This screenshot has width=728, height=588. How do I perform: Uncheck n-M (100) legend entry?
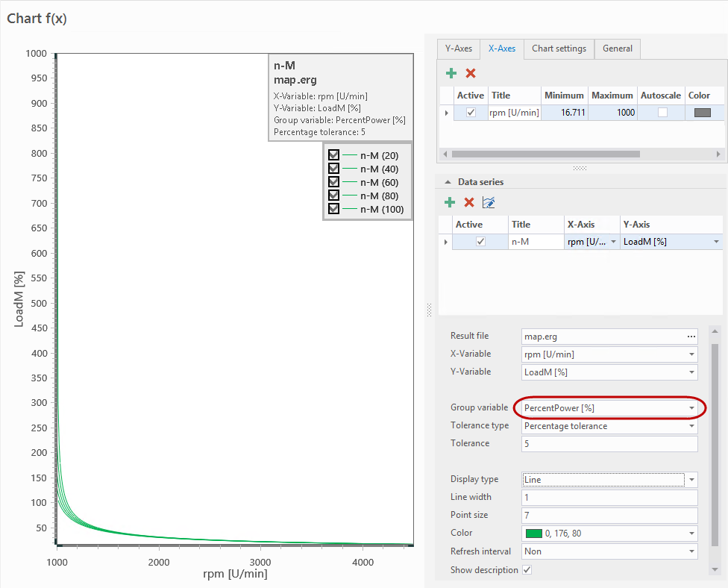pos(333,208)
